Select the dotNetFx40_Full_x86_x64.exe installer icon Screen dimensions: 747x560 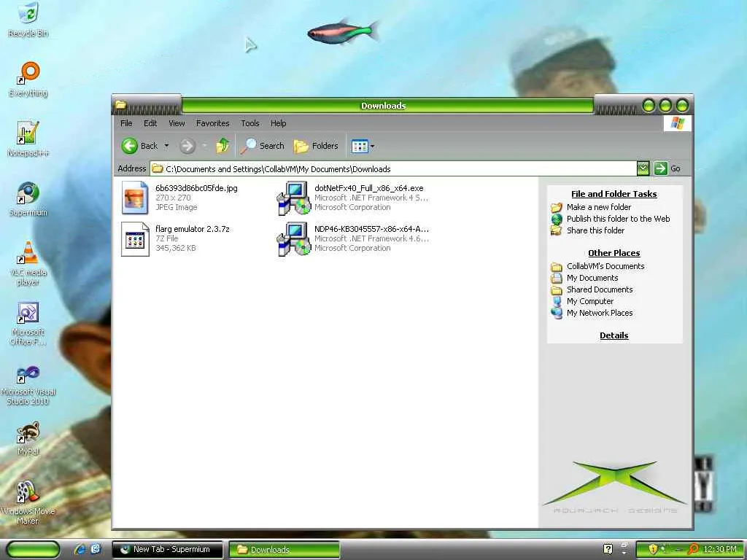[293, 198]
